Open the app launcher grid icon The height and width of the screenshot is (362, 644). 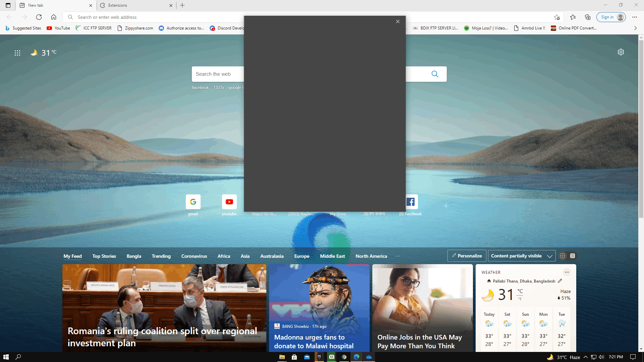(x=17, y=53)
